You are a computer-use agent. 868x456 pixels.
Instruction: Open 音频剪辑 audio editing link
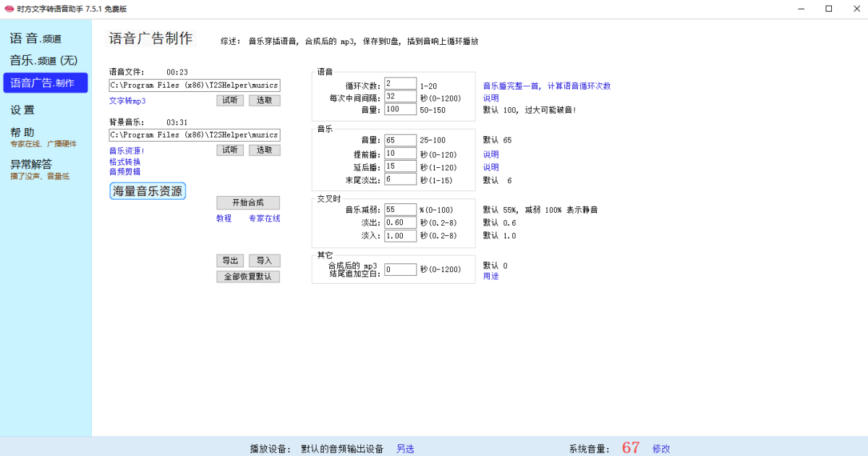click(123, 172)
